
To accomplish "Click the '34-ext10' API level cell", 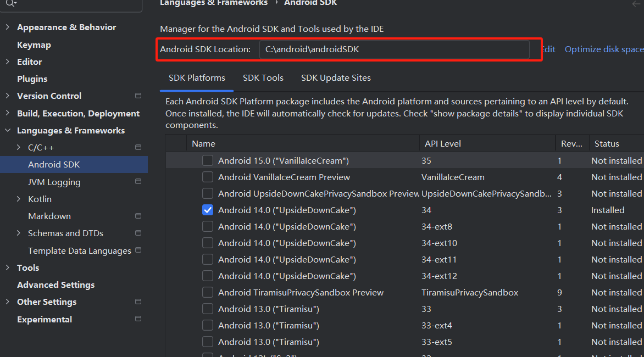I will click(439, 243).
